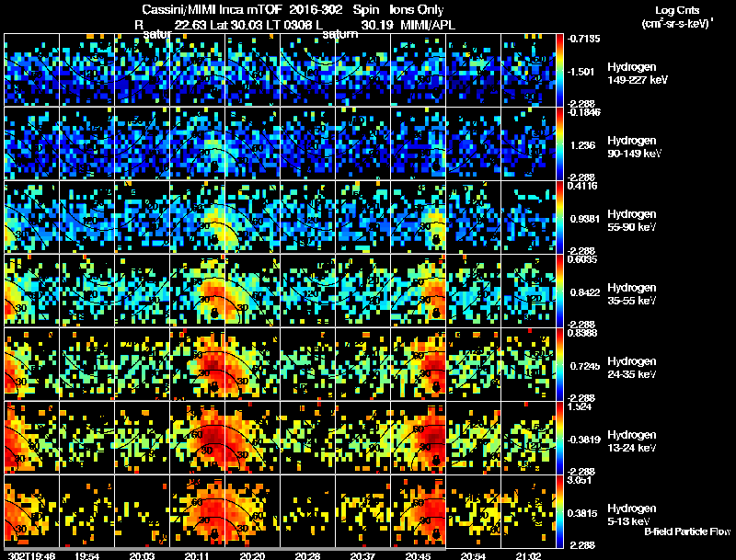Click the color bar beside Hydrogen 24-35 keV

pos(559,364)
